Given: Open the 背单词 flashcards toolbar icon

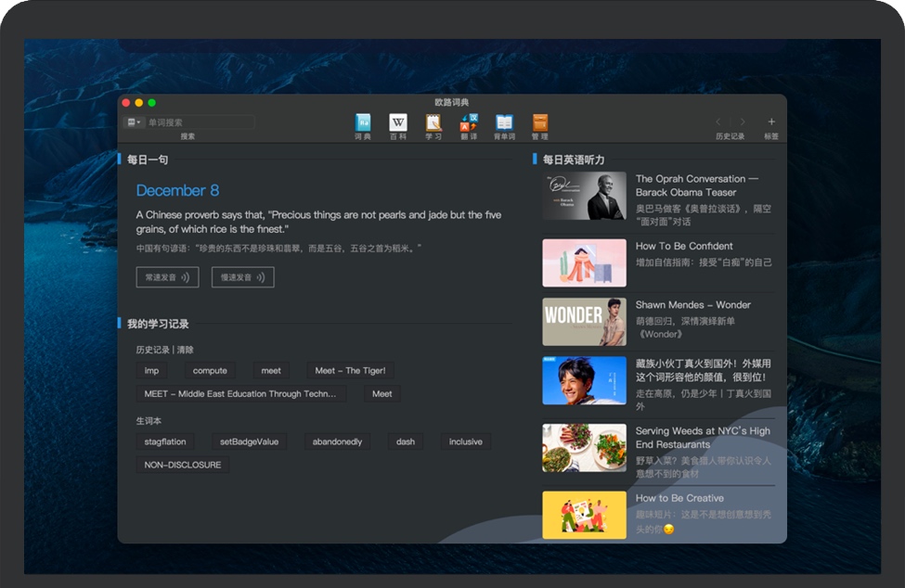Looking at the screenshot, I should click(x=504, y=126).
